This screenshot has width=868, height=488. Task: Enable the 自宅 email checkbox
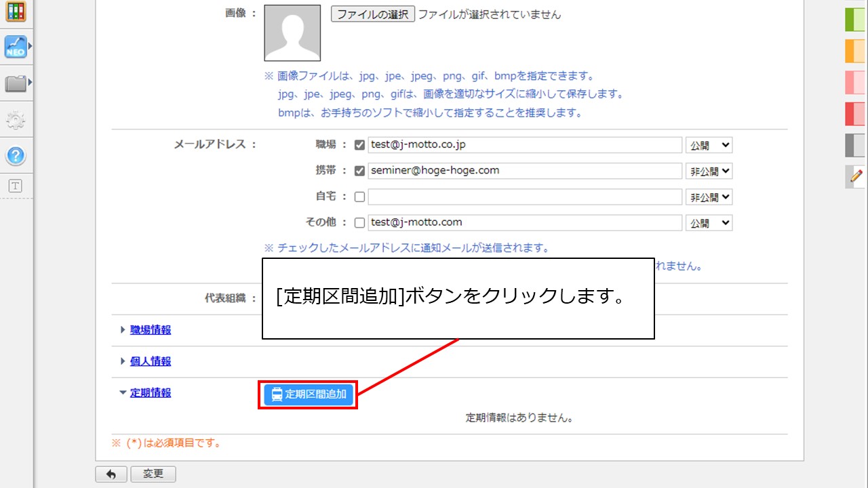[x=359, y=197]
